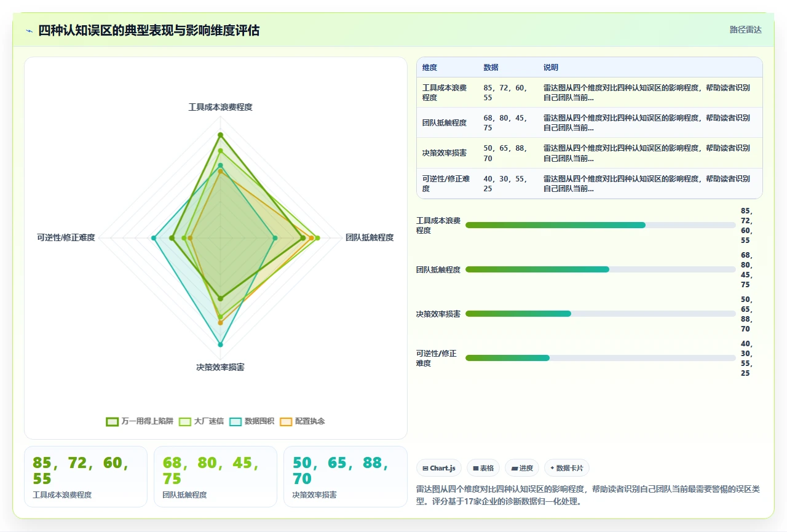Click the leftmost teal radar point
The width and height of the screenshot is (787, 532).
tap(154, 238)
